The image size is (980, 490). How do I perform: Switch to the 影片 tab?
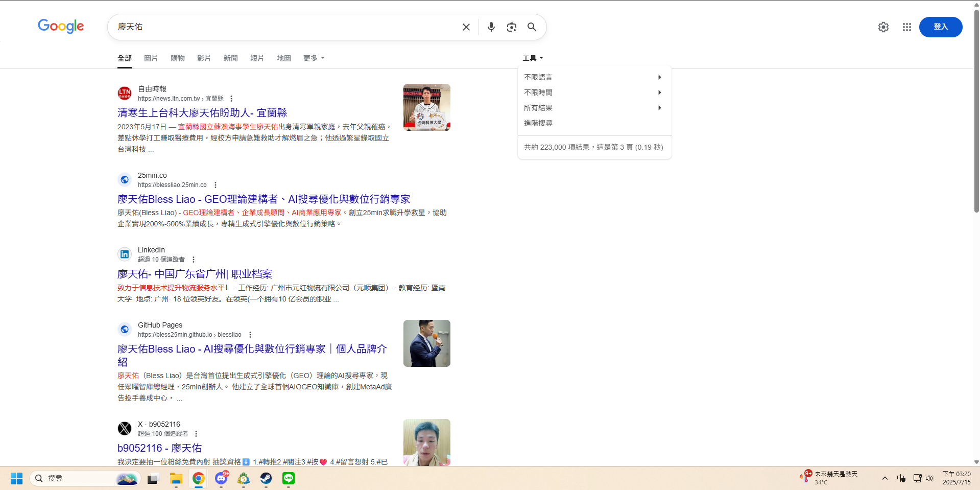tap(204, 58)
